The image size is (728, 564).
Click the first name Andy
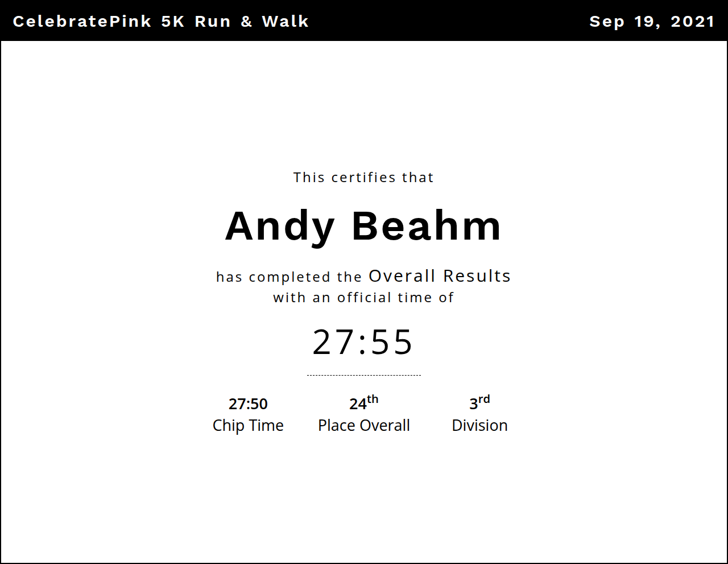click(280, 227)
